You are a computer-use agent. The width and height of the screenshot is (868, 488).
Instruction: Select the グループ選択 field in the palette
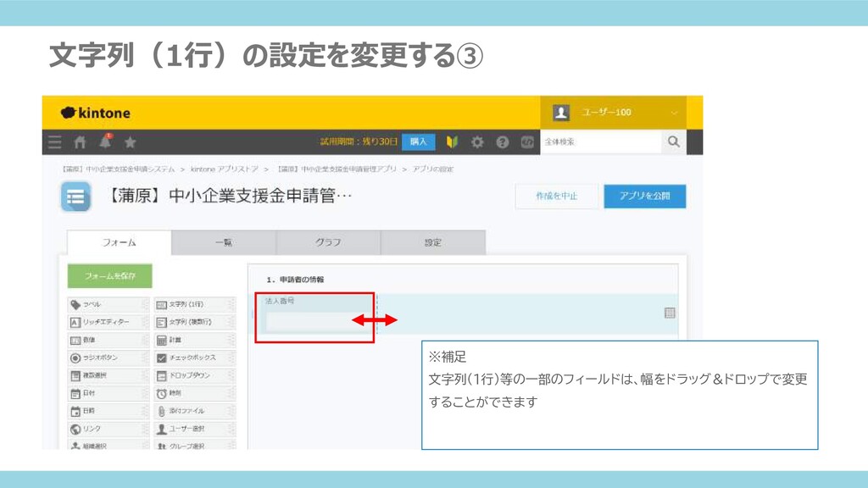click(x=194, y=444)
